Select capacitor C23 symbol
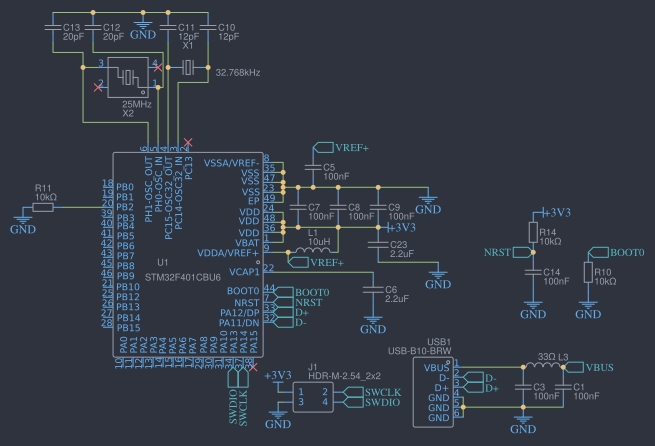 tap(378, 245)
